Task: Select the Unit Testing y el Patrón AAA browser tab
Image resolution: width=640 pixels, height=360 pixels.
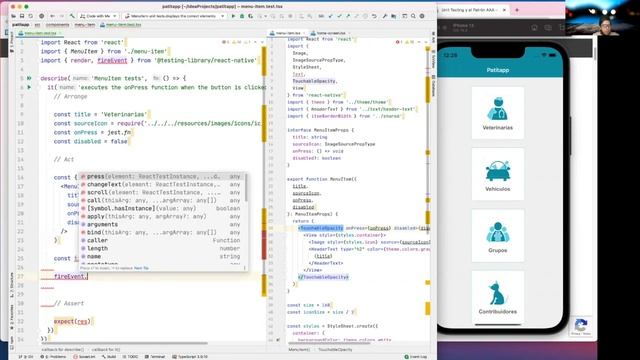Action: (x=473, y=10)
